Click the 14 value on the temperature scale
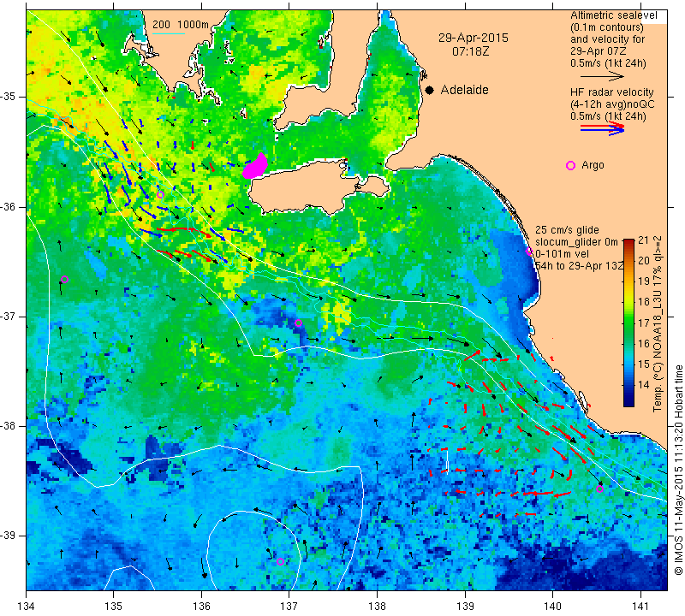Viewport: 685px width, 616px height. point(644,385)
